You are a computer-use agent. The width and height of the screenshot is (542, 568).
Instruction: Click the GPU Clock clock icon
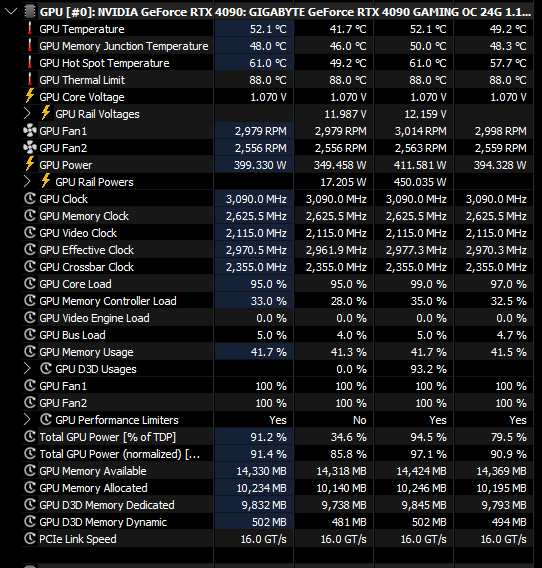(30, 199)
